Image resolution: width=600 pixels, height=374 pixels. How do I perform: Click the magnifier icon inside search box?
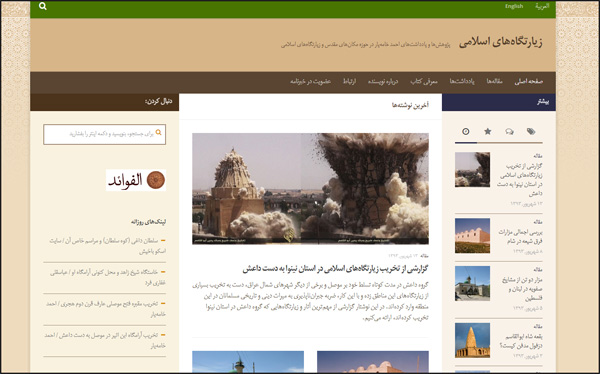click(158, 132)
